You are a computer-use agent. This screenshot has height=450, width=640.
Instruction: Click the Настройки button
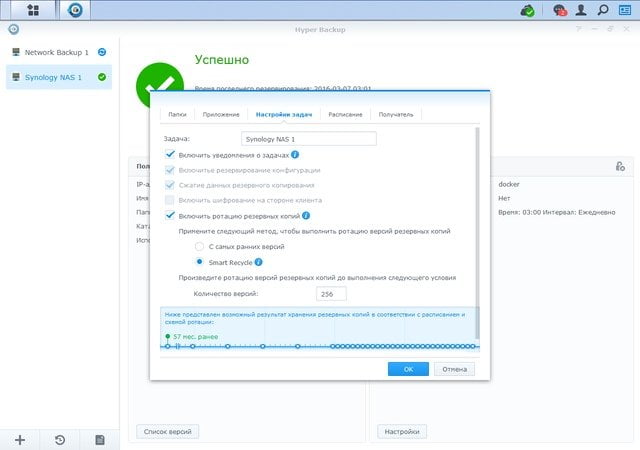[x=402, y=431]
